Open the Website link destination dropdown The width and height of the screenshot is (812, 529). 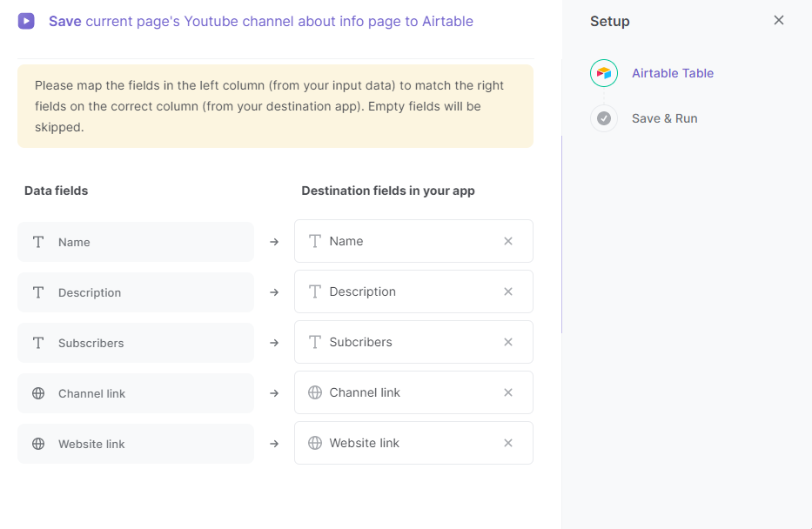pos(413,443)
